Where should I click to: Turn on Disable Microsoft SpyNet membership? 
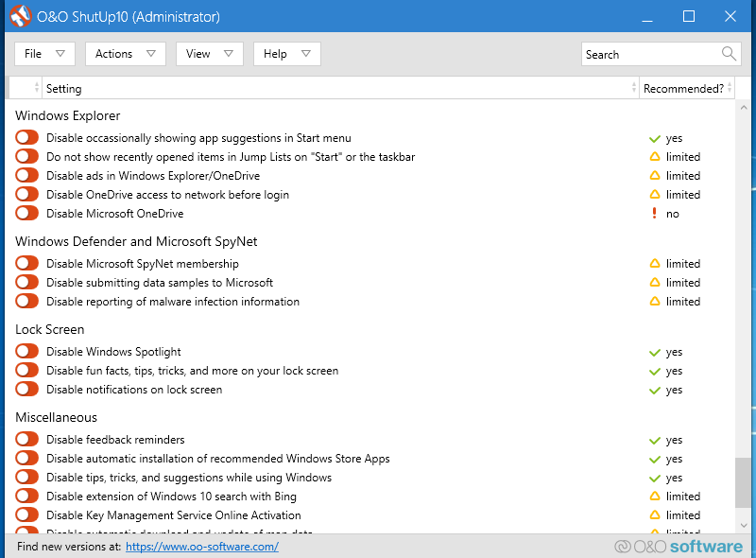(x=27, y=263)
